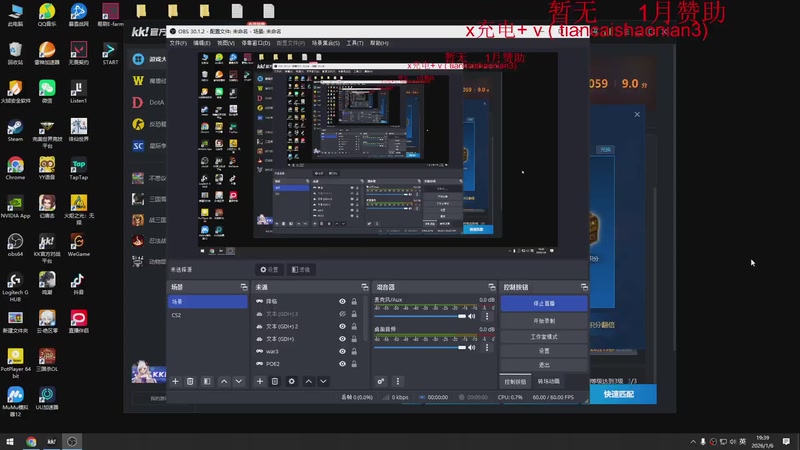800x450 pixels.
Task: Open QQ音乐 desktop shortcut
Action: tap(46, 14)
